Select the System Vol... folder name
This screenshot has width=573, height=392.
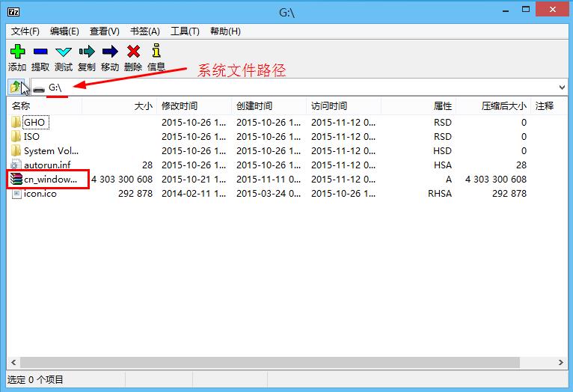coord(51,150)
